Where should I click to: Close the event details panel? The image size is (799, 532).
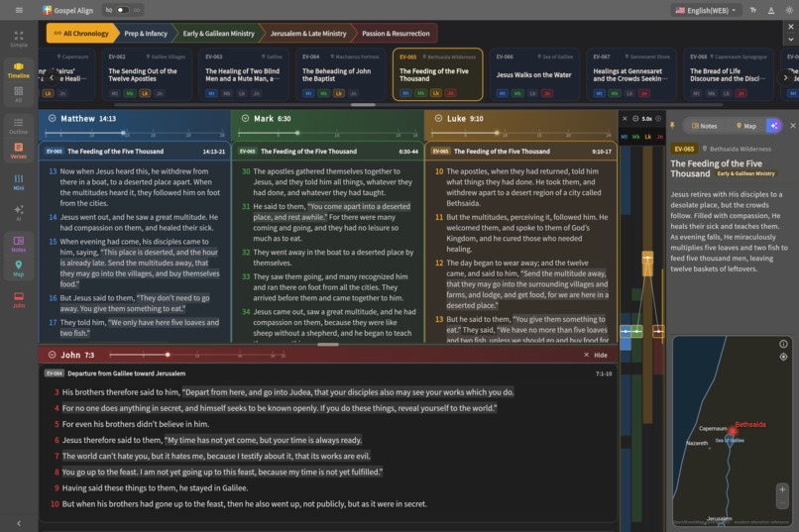792,125
